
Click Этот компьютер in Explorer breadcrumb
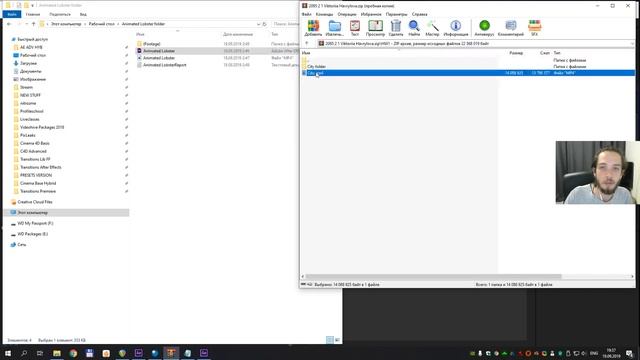[x=66, y=24]
